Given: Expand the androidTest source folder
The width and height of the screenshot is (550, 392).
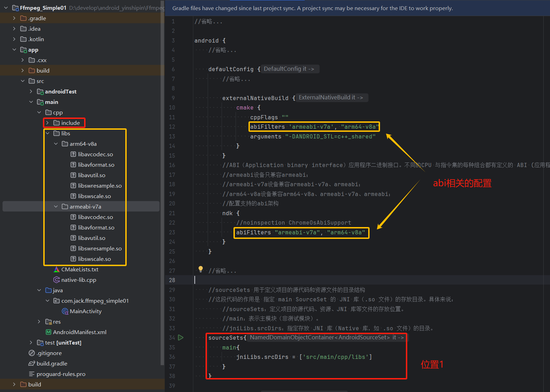Looking at the screenshot, I should point(31,92).
